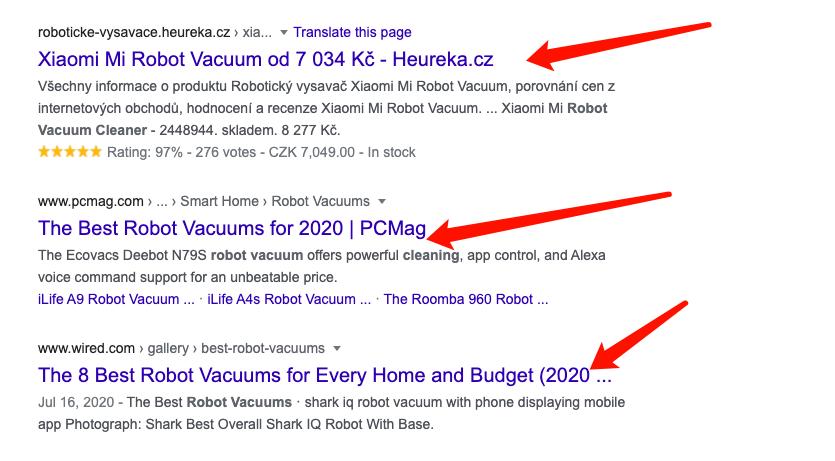
Task: Click the Translate this page link
Action: pyautogui.click(x=353, y=32)
